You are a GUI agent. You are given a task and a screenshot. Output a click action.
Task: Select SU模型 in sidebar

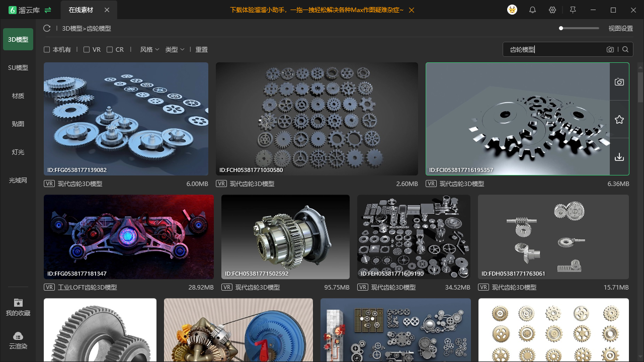point(18,68)
